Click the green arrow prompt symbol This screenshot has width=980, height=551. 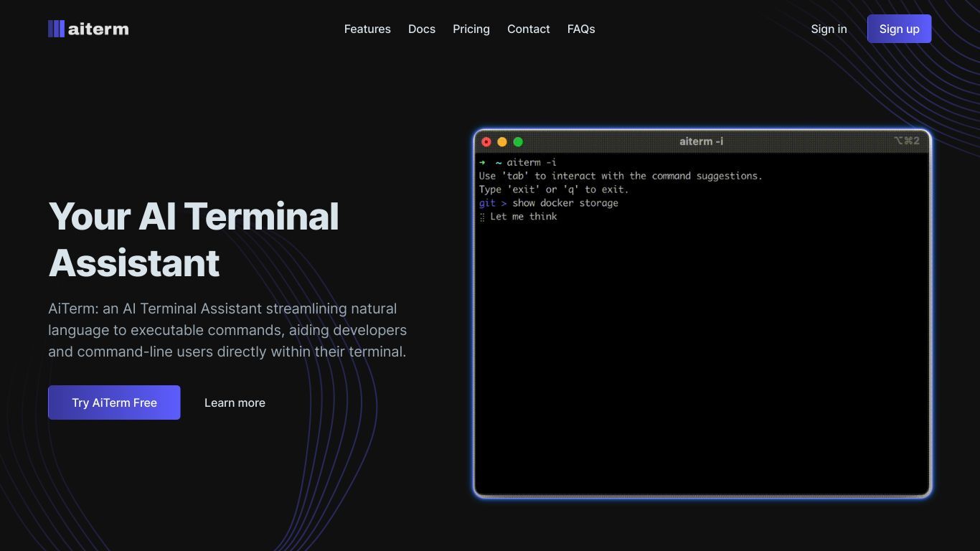(x=482, y=162)
